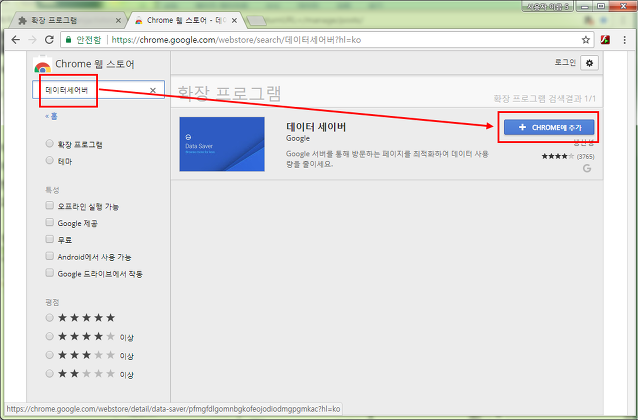This screenshot has height=420, width=640.
Task: Select the 확장 프로그램 radio button
Action: [x=49, y=143]
